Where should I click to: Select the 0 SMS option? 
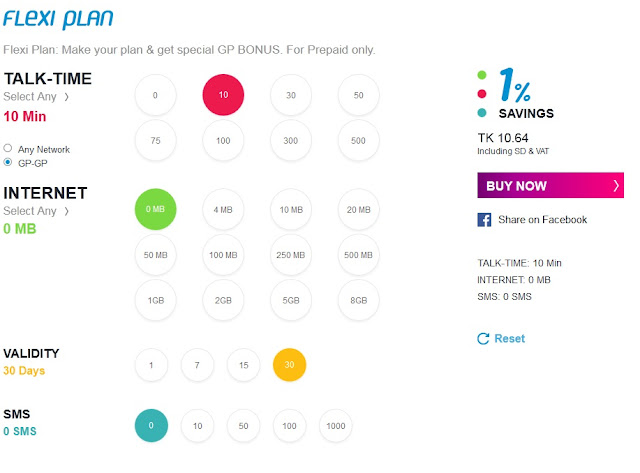coord(152,426)
